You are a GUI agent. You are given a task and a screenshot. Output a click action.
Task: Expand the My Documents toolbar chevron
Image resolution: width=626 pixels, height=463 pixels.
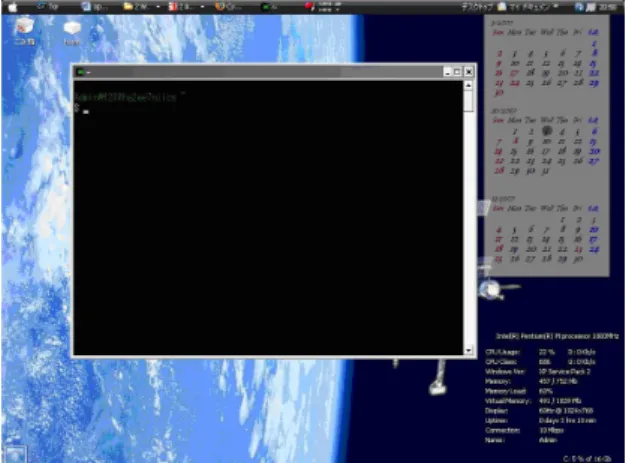555,6
